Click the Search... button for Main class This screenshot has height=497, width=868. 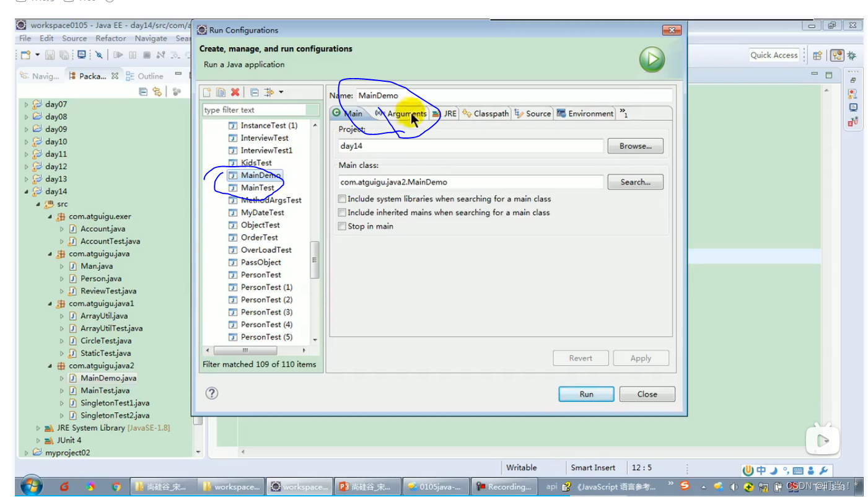point(635,182)
